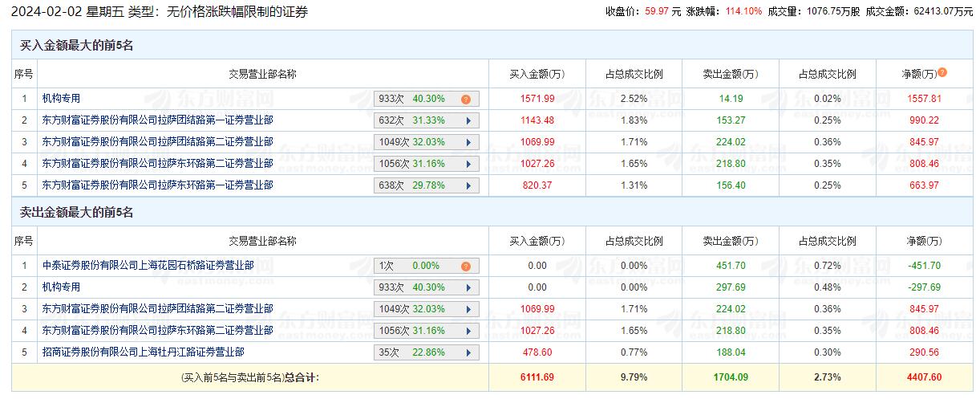Open 招商证券上海牡丹江路证券营业部 link

(143, 352)
